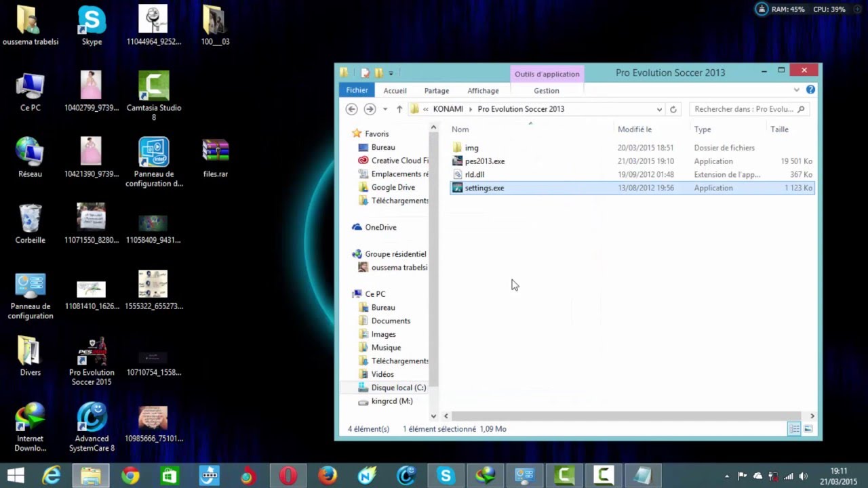Open the 100__03 desktop folder
The image size is (868, 488).
pos(216,26)
